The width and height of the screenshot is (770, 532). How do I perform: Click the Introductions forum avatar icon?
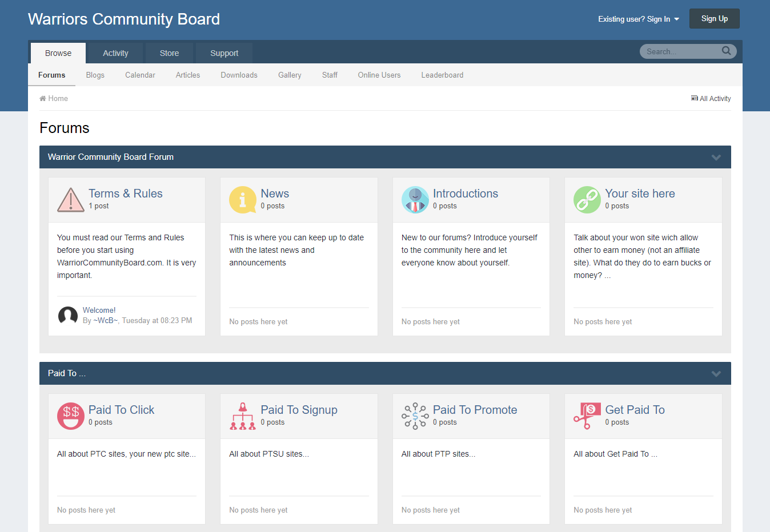(x=415, y=200)
